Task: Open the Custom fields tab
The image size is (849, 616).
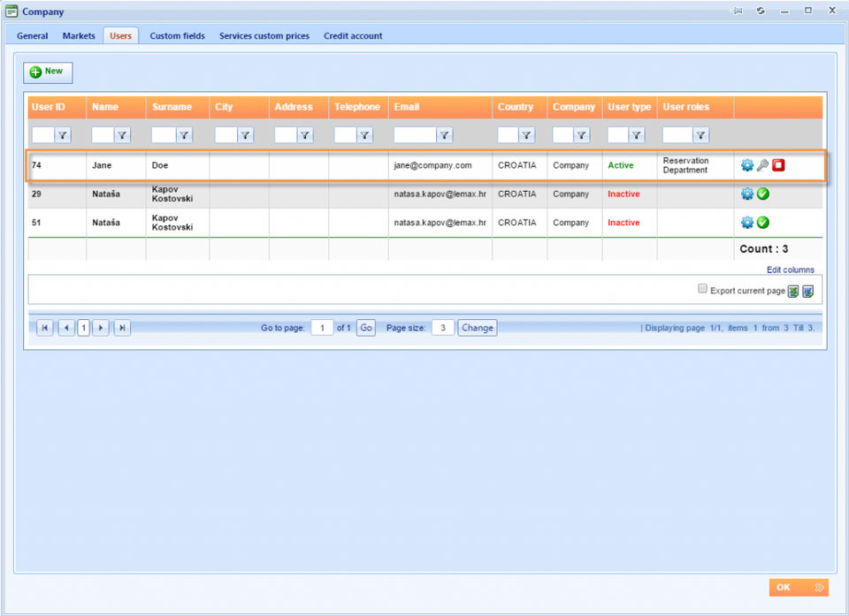Action: (177, 35)
